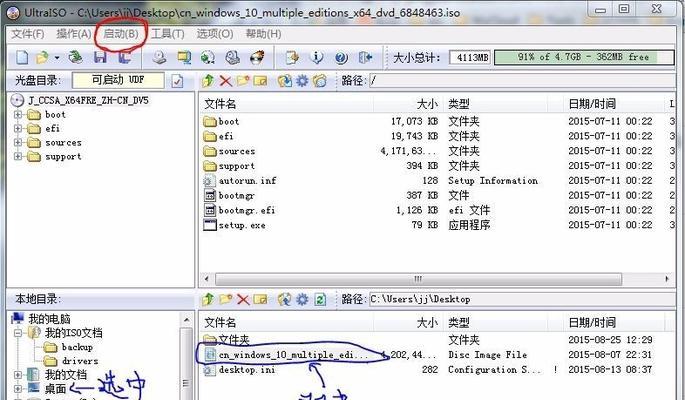Image resolution: width=685 pixels, height=400 pixels.
Task: Select the J_CCSA_X64FRE_ZH-CN_DV5 root node
Action: 88,100
